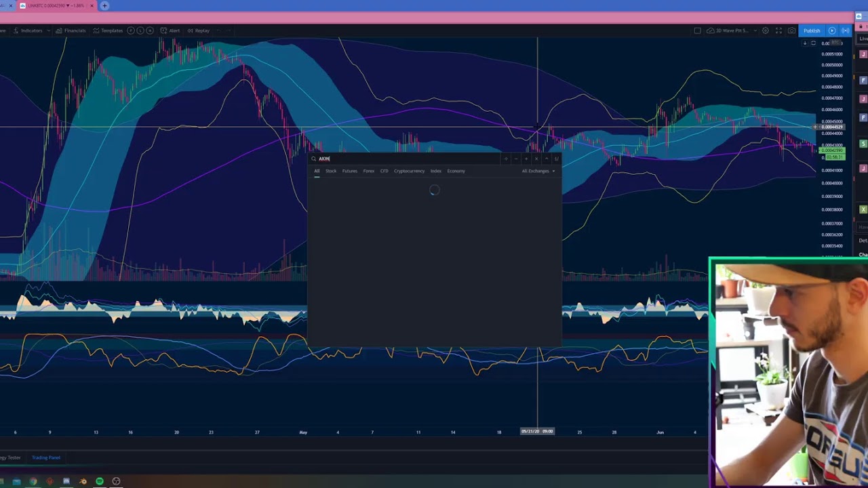868x488 pixels.
Task: Click the Publish button
Action: coord(812,30)
